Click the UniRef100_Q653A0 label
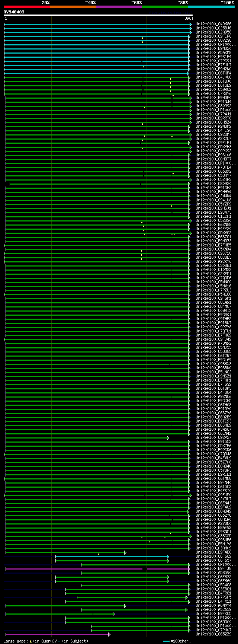The width and height of the screenshot is (238, 644). (213, 622)
